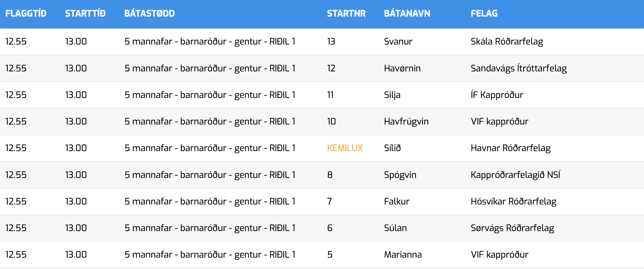Select the Falkur boat name
644x269 pixels.
[x=396, y=201]
